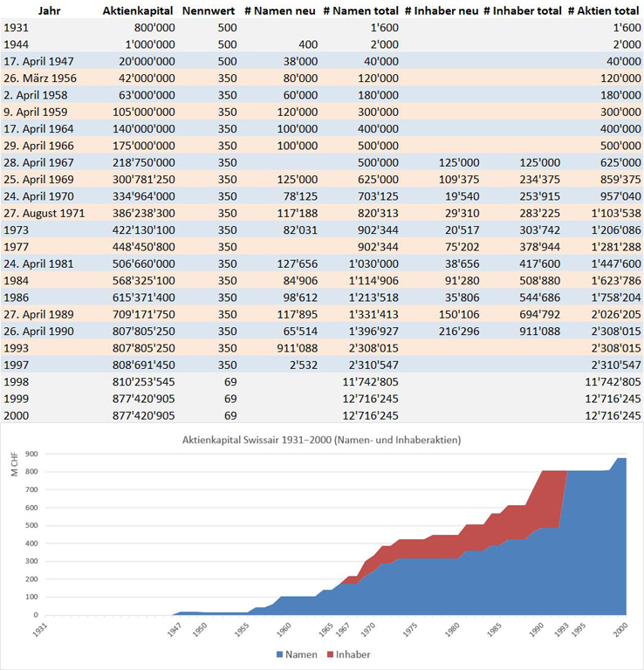Click capital value 20'000'000
Screen dimensions: 644x670
pyautogui.click(x=147, y=61)
